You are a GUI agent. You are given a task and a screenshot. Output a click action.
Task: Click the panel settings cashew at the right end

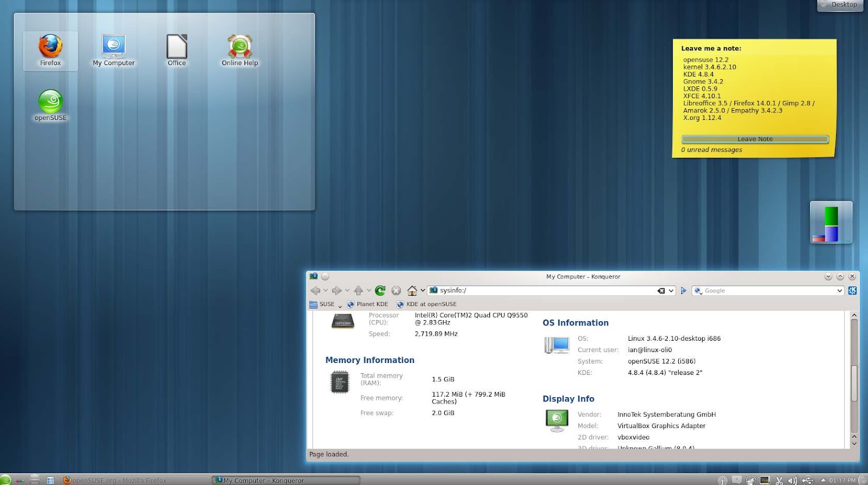point(863,480)
